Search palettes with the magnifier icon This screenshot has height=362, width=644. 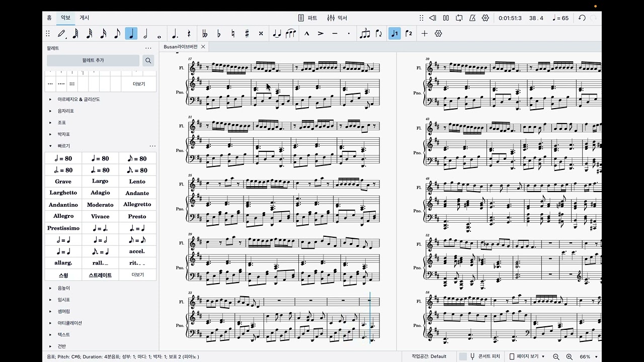tap(148, 60)
